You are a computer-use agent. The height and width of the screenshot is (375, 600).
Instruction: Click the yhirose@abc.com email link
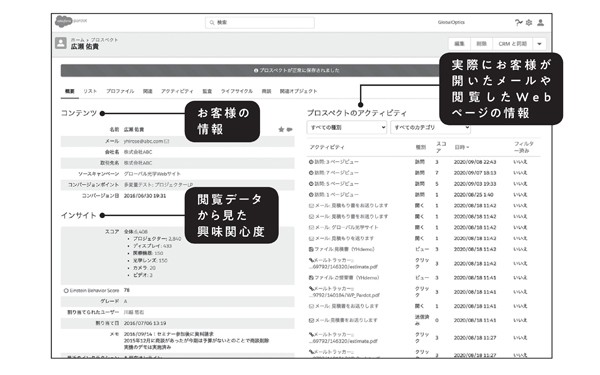pos(143,141)
